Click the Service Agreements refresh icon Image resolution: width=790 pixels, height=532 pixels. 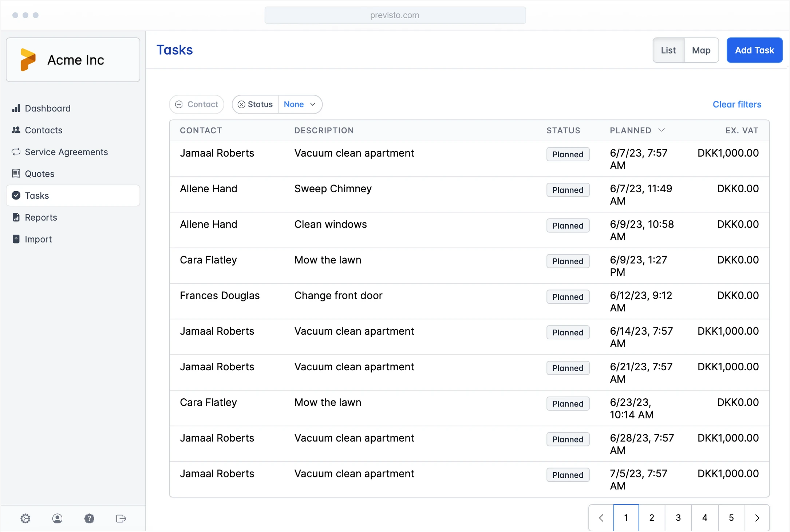[x=16, y=152]
